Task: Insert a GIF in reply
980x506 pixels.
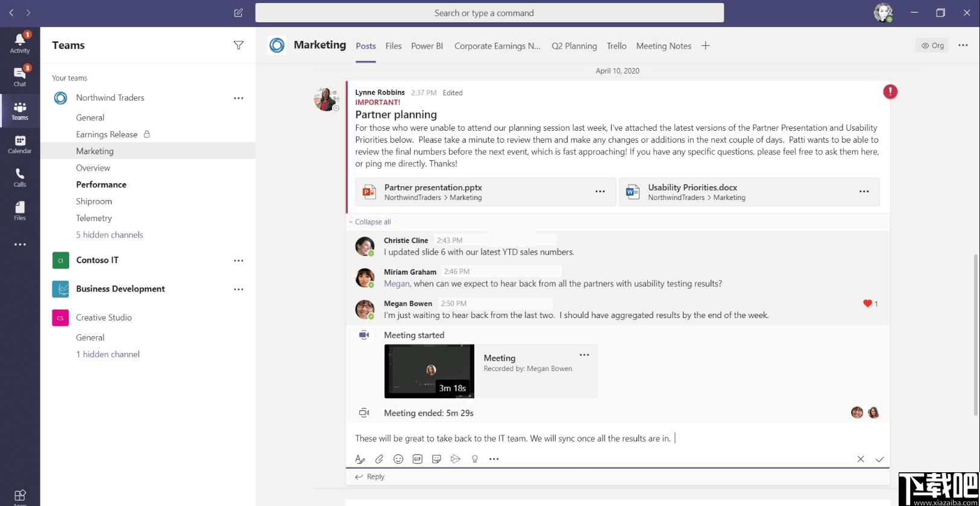Action: [x=418, y=459]
